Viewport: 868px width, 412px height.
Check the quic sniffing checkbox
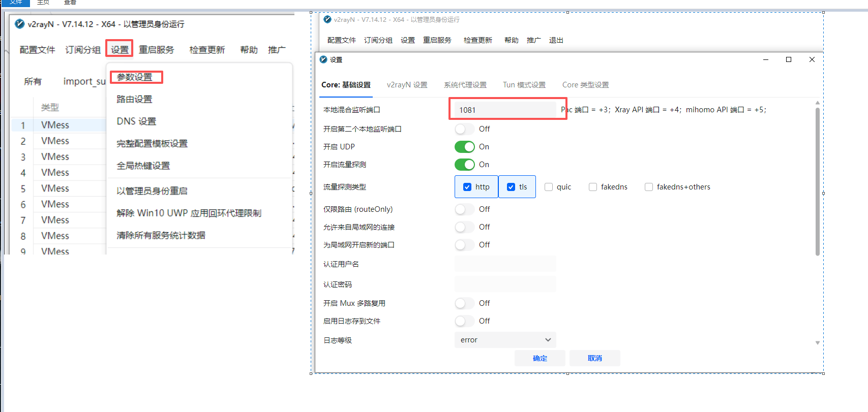click(x=549, y=187)
